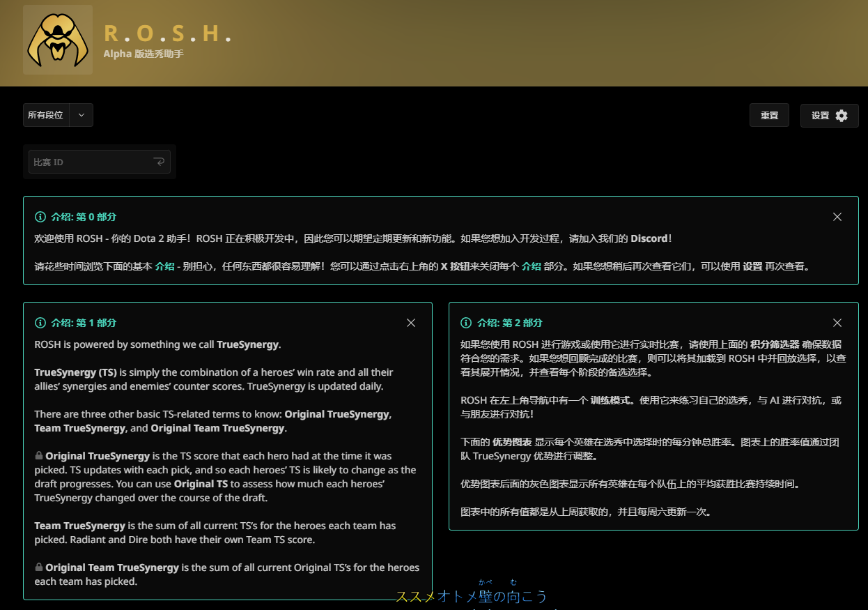
Task: Click the info icon on 介绍: 第 1 部分
Action: point(39,323)
